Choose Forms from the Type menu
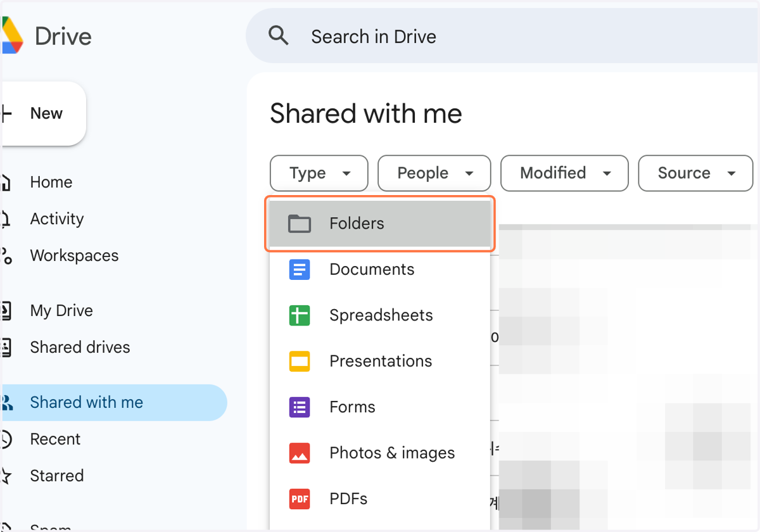The width and height of the screenshot is (760, 532). point(380,407)
